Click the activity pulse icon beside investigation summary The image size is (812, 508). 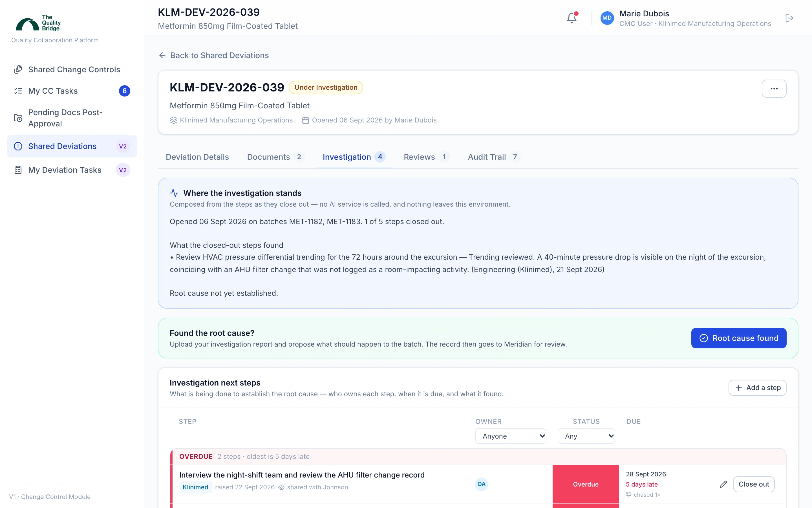174,193
